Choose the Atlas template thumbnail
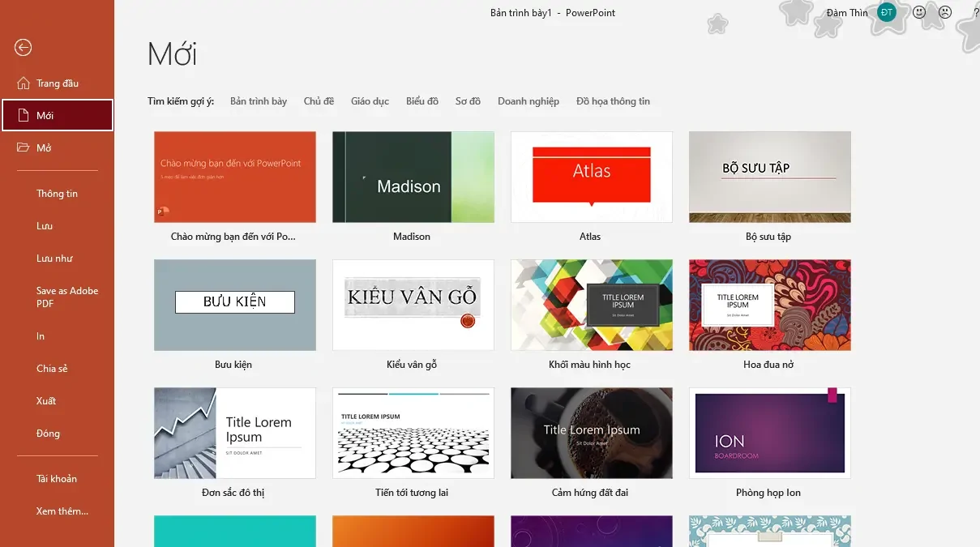The image size is (980, 547). pyautogui.click(x=591, y=177)
